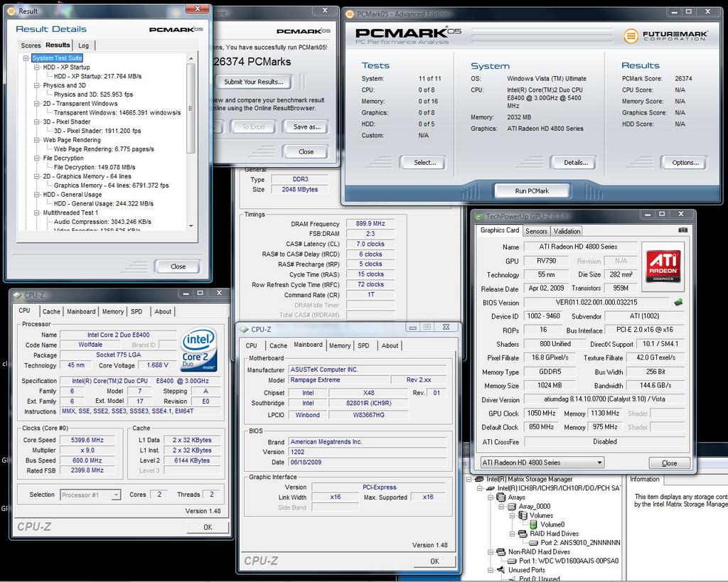The image size is (728, 582).
Task: Open the Log tab in Result Details
Action: tap(83, 45)
